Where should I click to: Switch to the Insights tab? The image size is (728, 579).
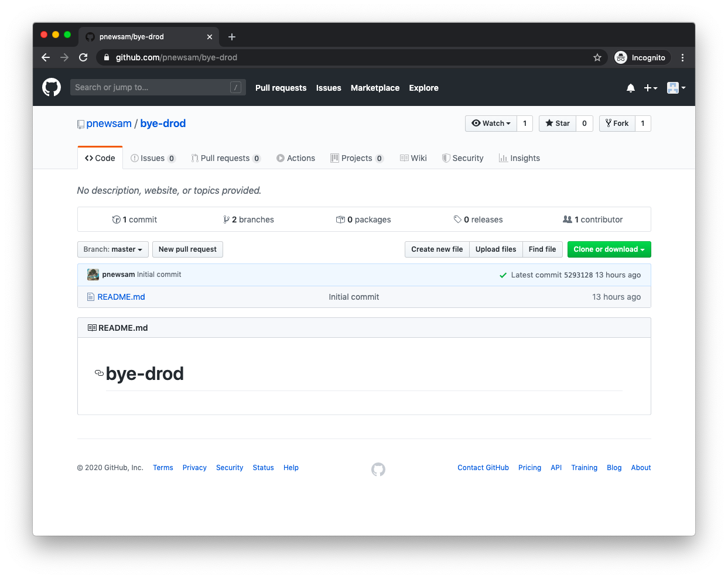click(x=519, y=158)
